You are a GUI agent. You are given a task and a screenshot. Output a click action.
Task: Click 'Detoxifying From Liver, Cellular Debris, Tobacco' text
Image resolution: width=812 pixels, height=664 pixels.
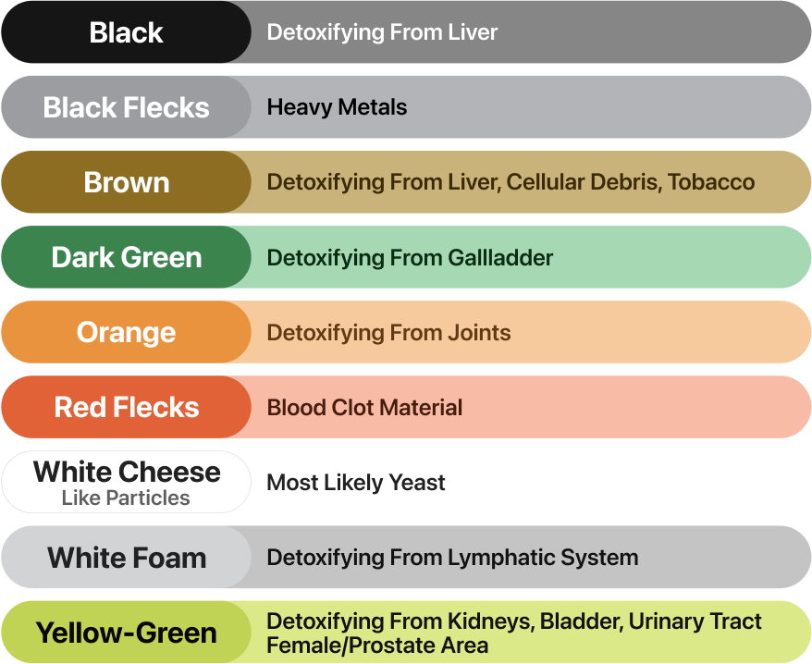point(511,182)
